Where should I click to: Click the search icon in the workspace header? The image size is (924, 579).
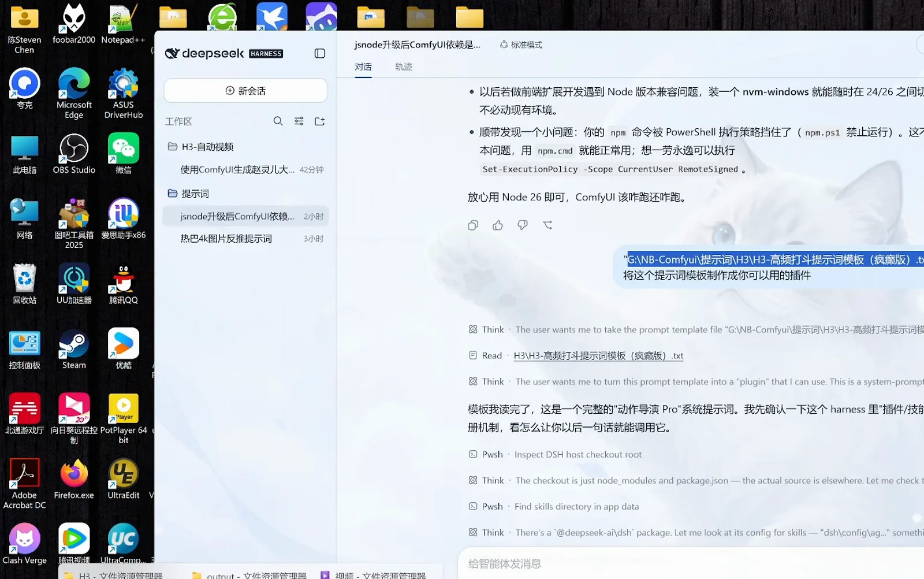tap(278, 121)
